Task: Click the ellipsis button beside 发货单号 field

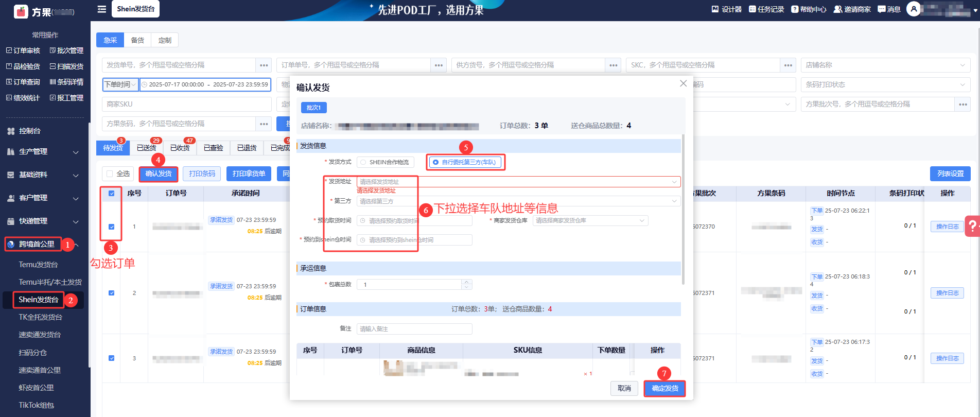Action: click(x=264, y=65)
